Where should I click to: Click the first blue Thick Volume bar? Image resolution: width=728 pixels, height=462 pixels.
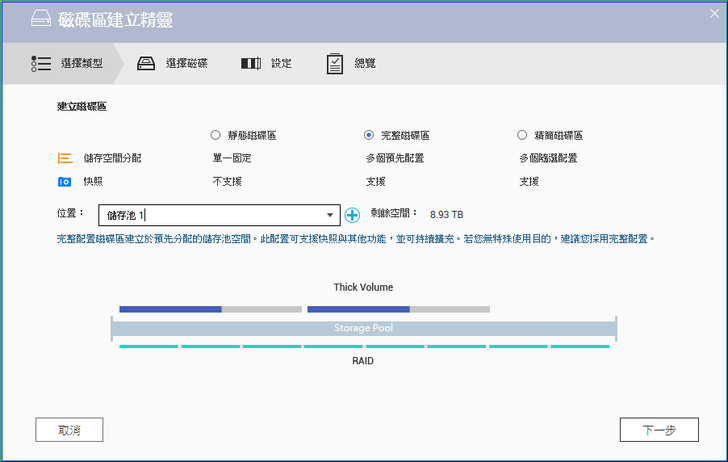[x=170, y=309]
